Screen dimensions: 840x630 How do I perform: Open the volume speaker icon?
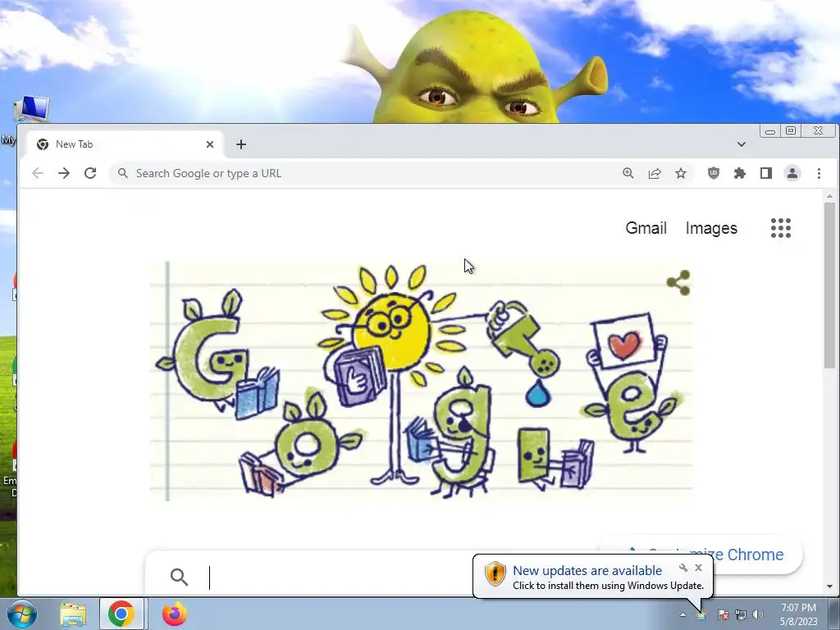pyautogui.click(x=757, y=614)
